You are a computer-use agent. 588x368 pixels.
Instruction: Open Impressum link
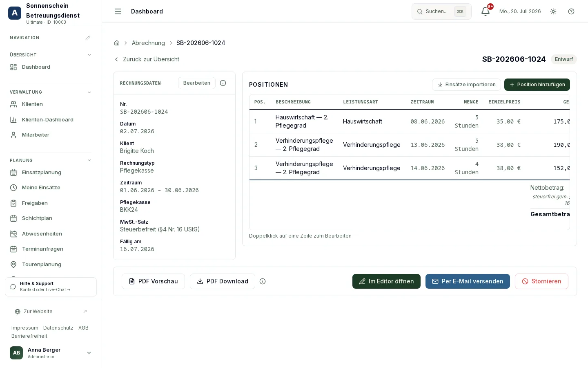click(x=25, y=328)
